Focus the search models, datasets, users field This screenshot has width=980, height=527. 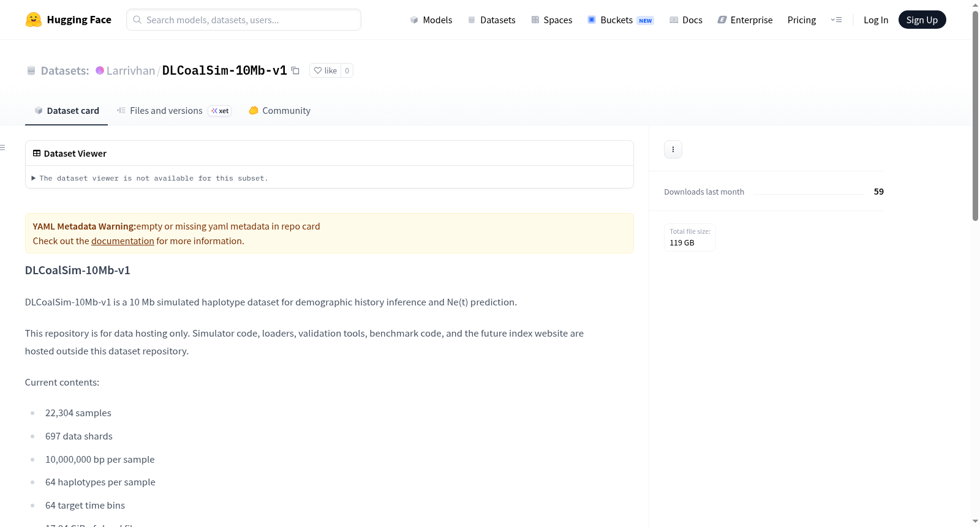244,20
